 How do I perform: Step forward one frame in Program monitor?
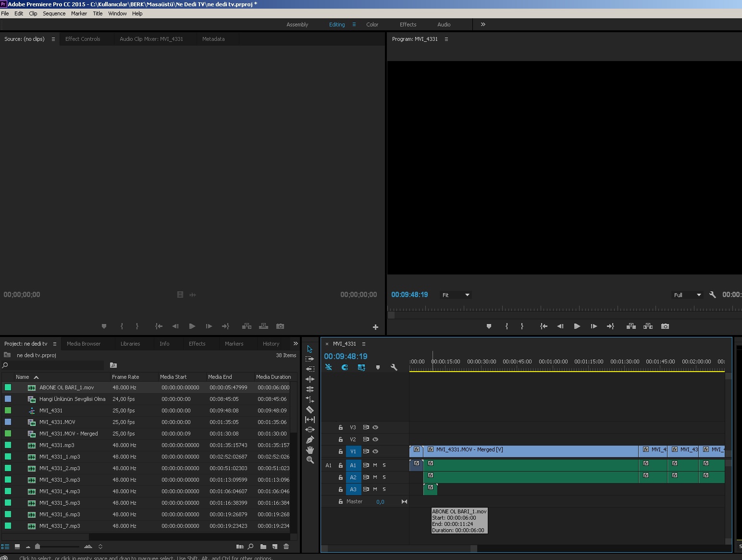[x=594, y=326]
